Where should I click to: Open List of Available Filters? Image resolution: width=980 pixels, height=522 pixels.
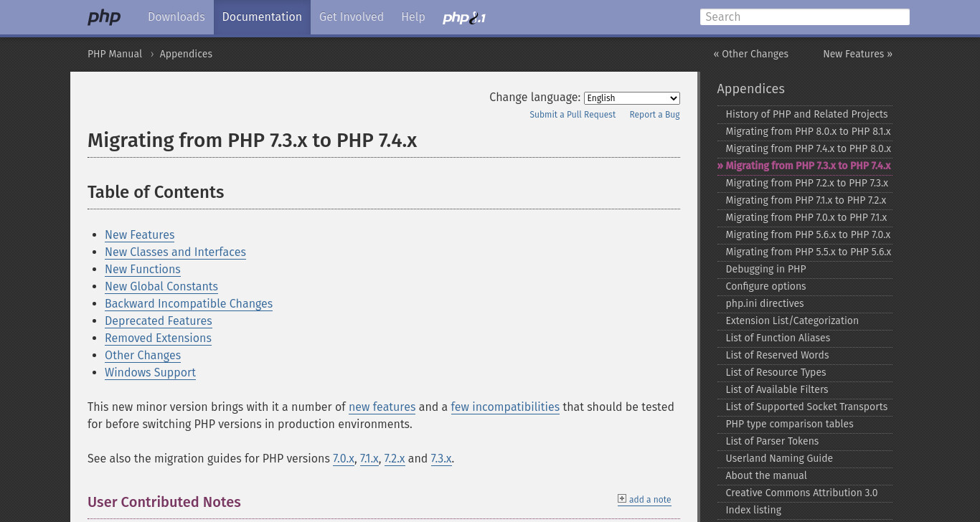pos(776,390)
